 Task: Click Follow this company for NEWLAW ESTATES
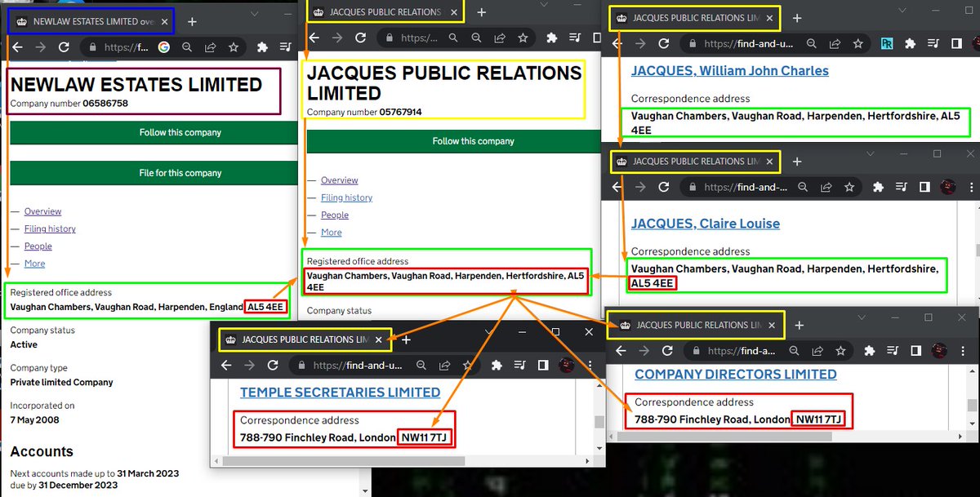tap(154, 132)
